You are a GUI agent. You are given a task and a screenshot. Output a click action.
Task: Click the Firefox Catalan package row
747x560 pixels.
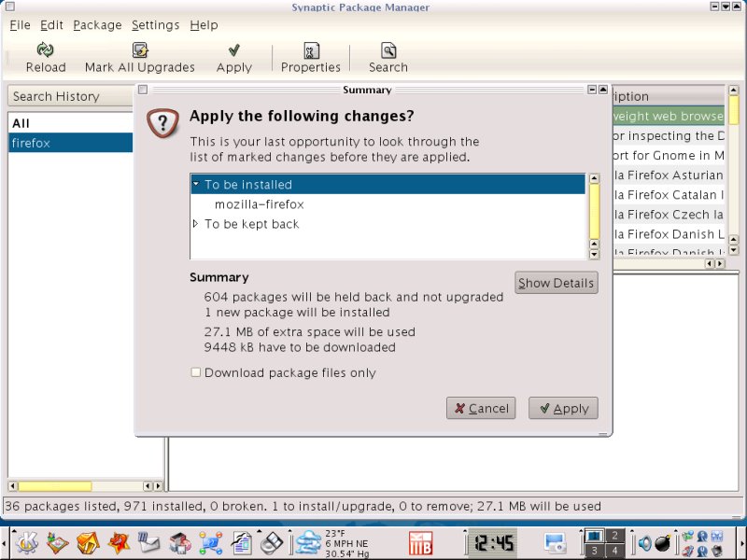click(669, 195)
